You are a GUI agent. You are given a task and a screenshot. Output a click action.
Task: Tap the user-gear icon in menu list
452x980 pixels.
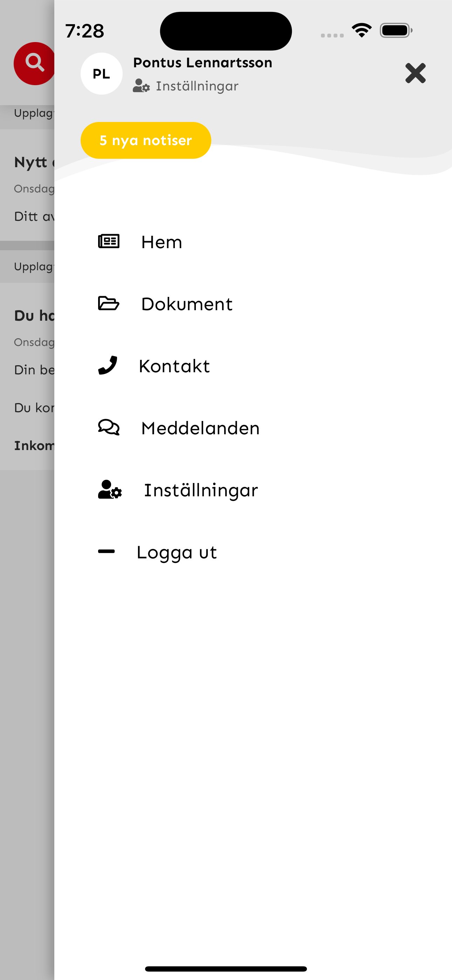tap(110, 490)
